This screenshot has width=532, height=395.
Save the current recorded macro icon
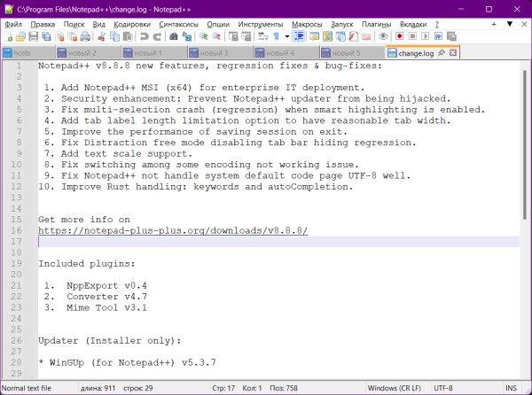point(451,36)
